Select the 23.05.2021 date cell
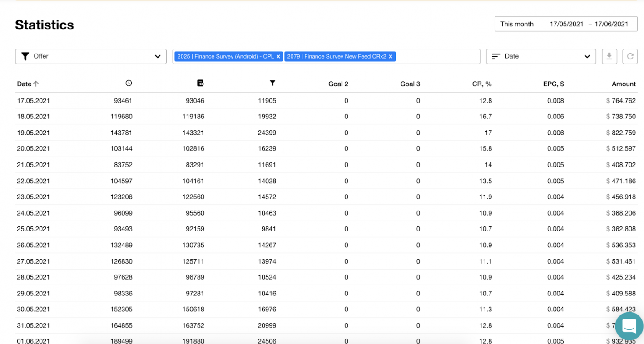644x344 pixels. pyautogui.click(x=33, y=197)
